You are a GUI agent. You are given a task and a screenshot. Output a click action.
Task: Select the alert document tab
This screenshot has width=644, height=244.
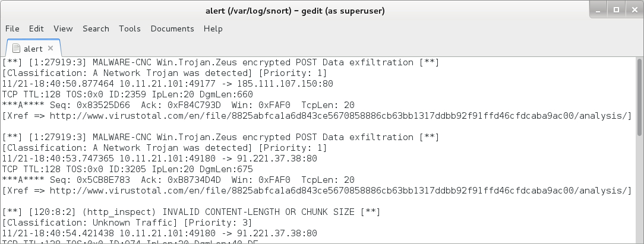(x=34, y=49)
